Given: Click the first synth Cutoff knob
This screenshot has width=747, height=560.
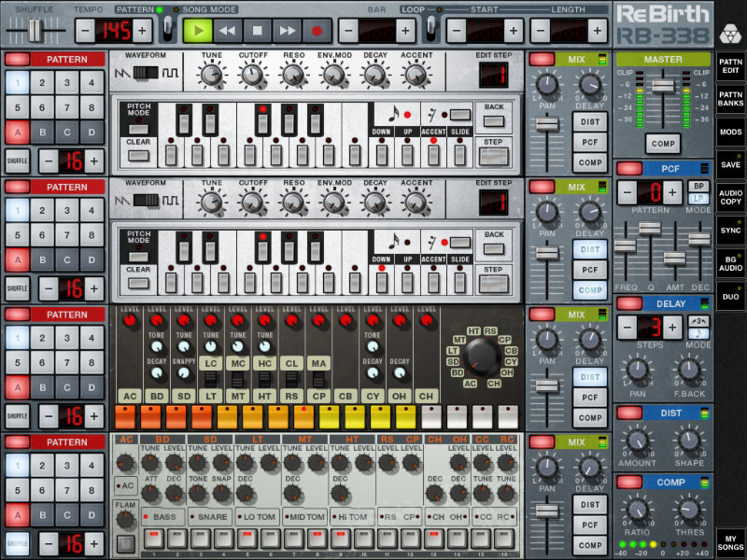Looking at the screenshot, I should 252,75.
